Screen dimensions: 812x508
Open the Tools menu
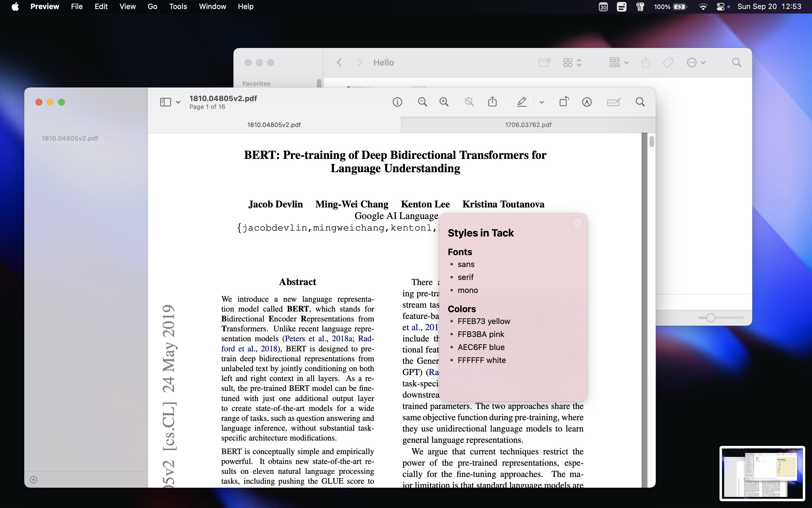(x=178, y=7)
